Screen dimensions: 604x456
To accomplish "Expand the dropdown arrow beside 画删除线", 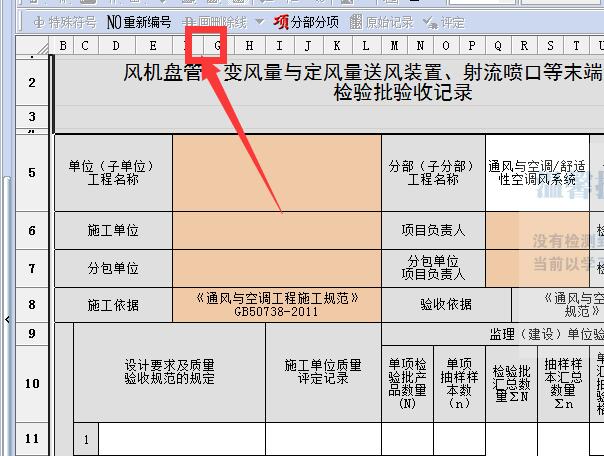I will coord(260,21).
